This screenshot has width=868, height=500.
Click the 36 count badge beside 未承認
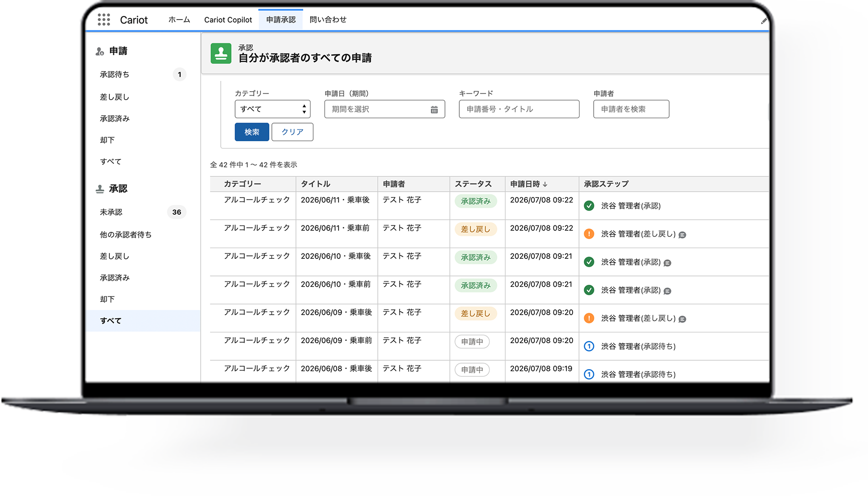pyautogui.click(x=177, y=212)
